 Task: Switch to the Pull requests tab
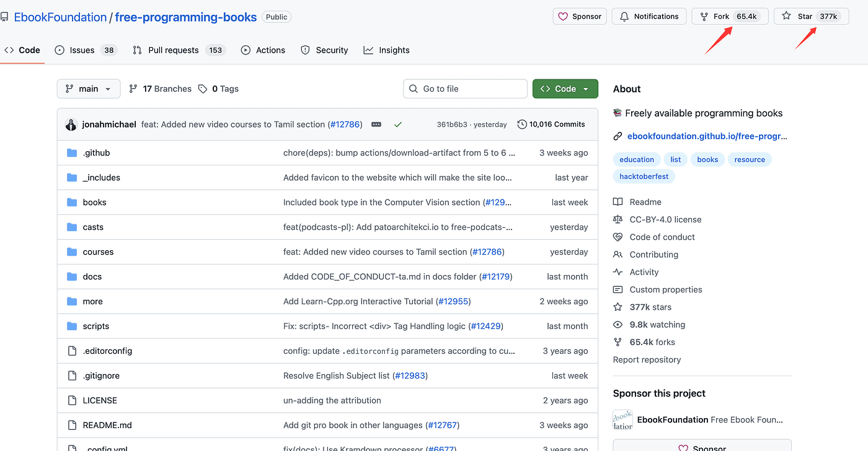(173, 50)
